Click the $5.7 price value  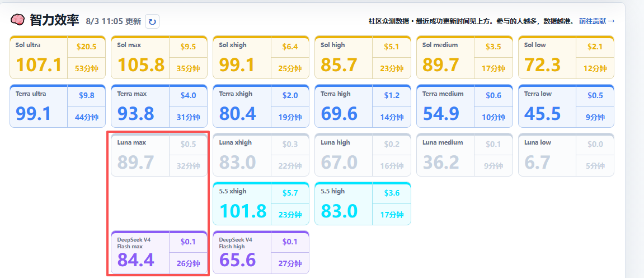[290, 193]
